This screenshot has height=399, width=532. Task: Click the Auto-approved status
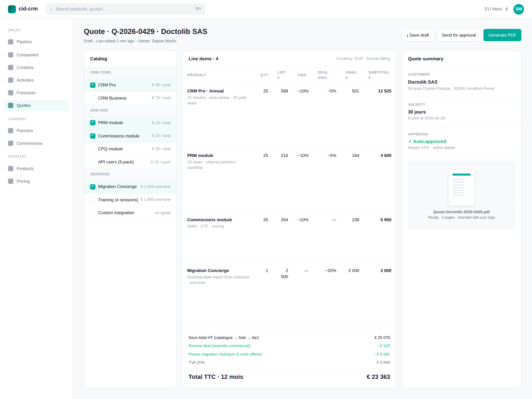(427, 141)
